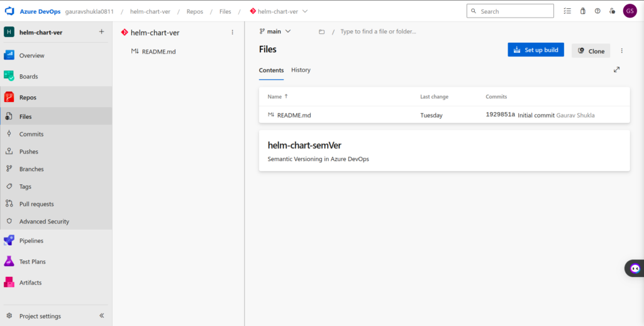
Task: Open the Overview hub icon
Action: [9, 55]
